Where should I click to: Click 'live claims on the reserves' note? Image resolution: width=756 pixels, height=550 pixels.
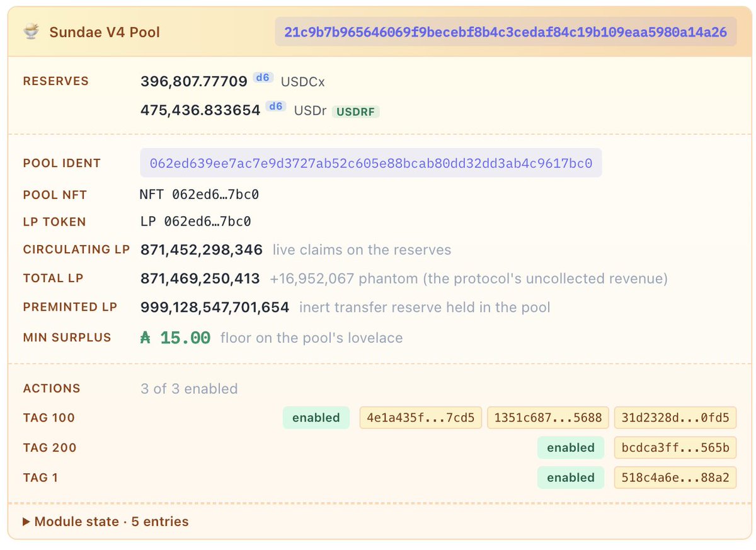pos(362,249)
